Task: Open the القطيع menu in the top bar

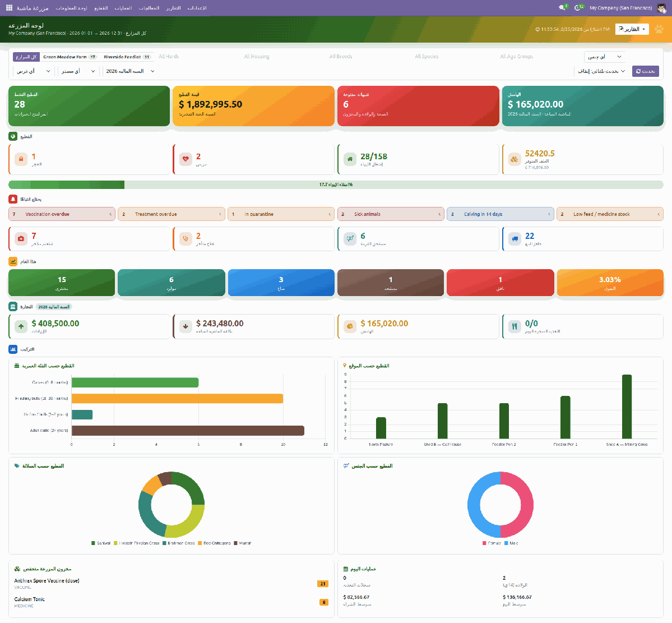Action: click(101, 8)
